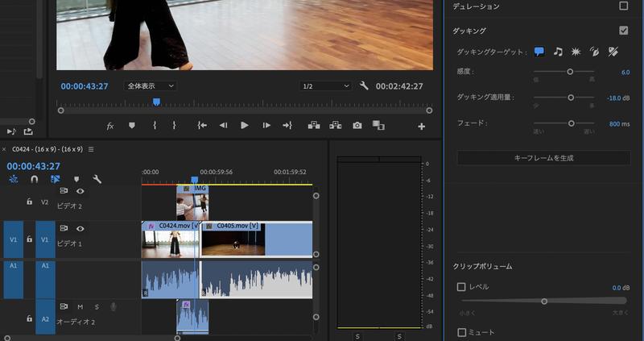Viewport: 644px width, 341px height.
Task: Click the Add Marker icon in monitor
Action: (132, 126)
